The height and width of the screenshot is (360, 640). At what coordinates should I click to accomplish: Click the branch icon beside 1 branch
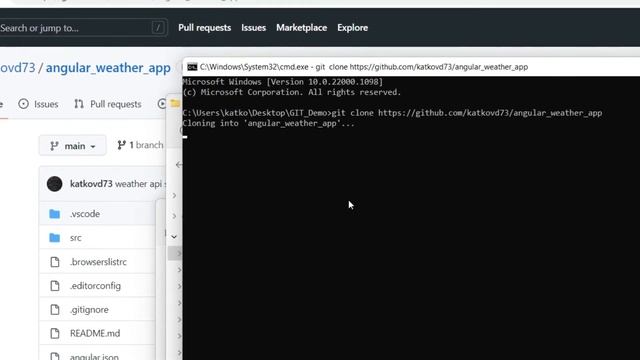click(x=121, y=145)
